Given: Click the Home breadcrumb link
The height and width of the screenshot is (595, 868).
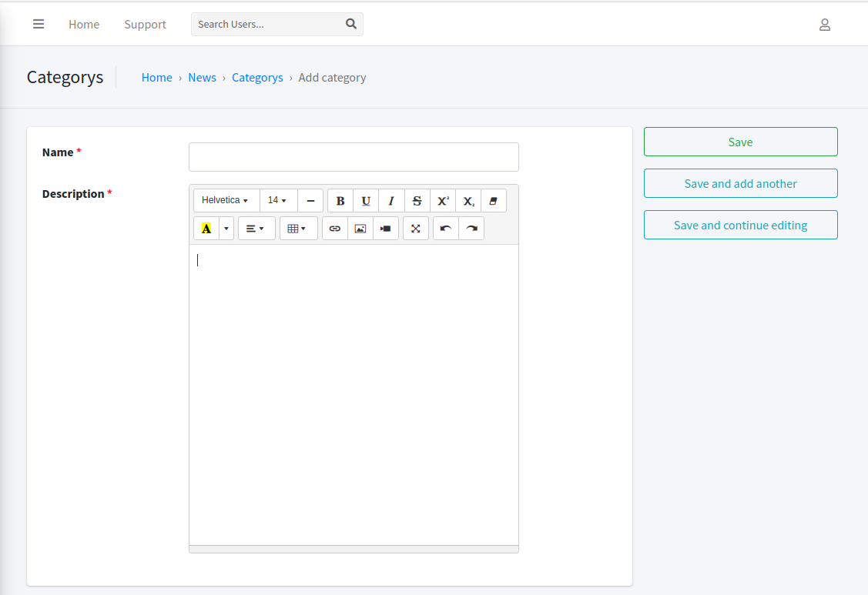Looking at the screenshot, I should pos(156,78).
